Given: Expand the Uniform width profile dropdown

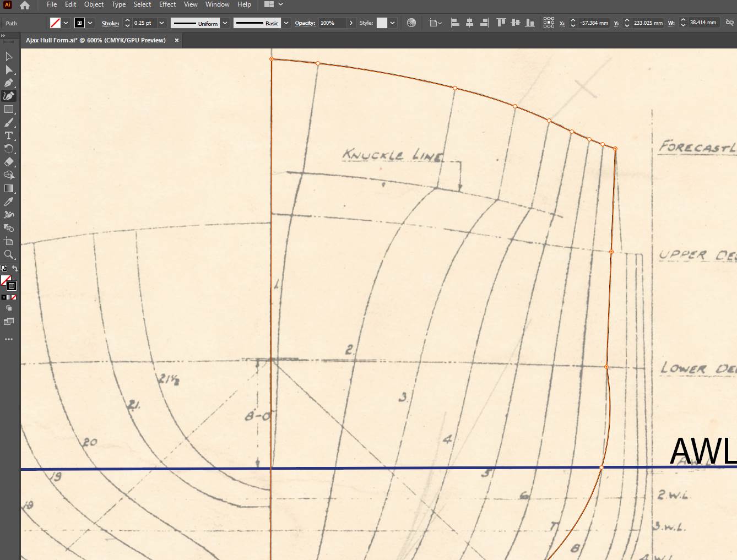Looking at the screenshot, I should pos(225,23).
